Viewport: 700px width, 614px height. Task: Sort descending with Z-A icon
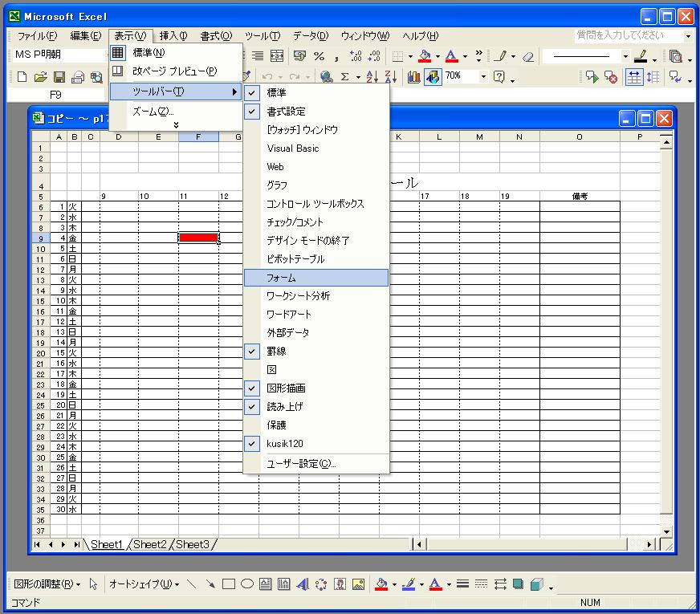(x=391, y=77)
